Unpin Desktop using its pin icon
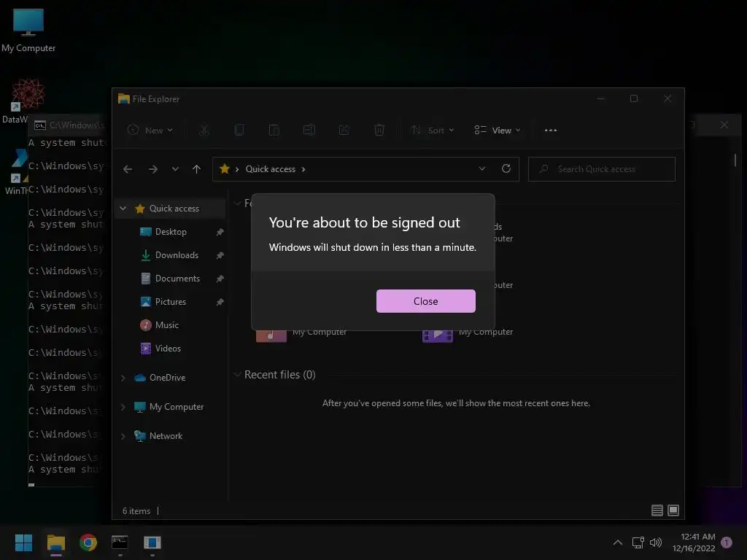This screenshot has height=560, width=747. 220,232
